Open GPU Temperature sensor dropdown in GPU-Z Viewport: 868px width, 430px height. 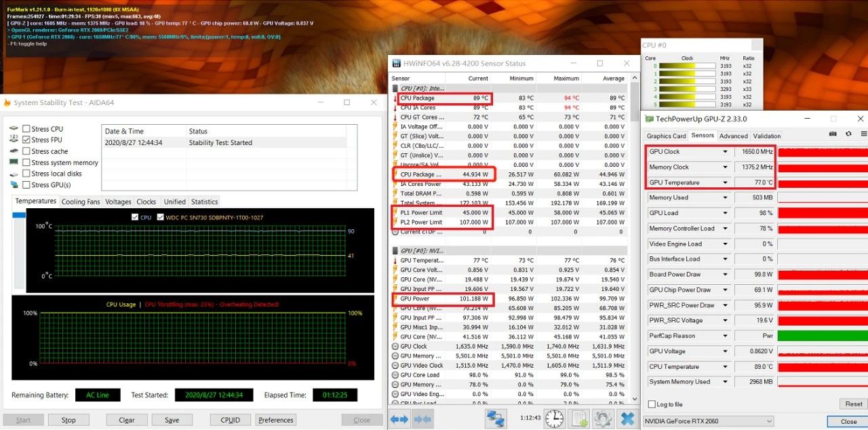click(x=725, y=182)
